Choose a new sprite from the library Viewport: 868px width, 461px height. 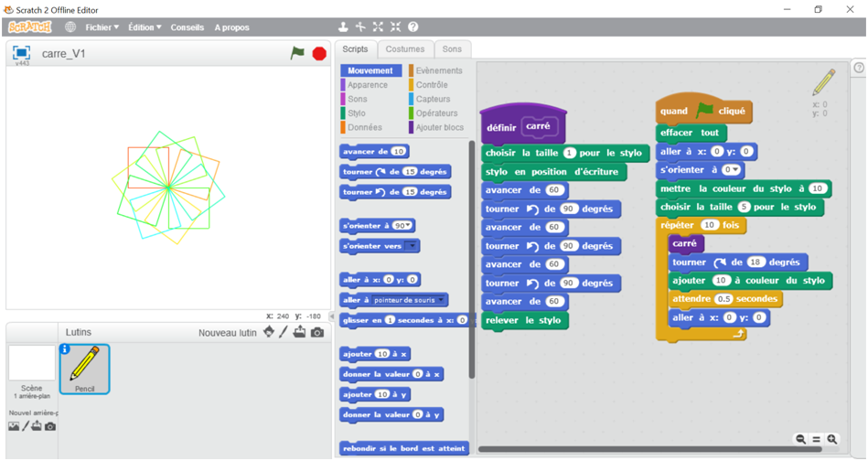(x=268, y=332)
